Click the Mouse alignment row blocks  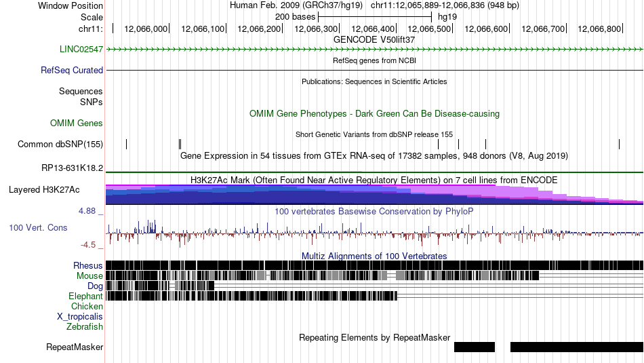click(323, 276)
